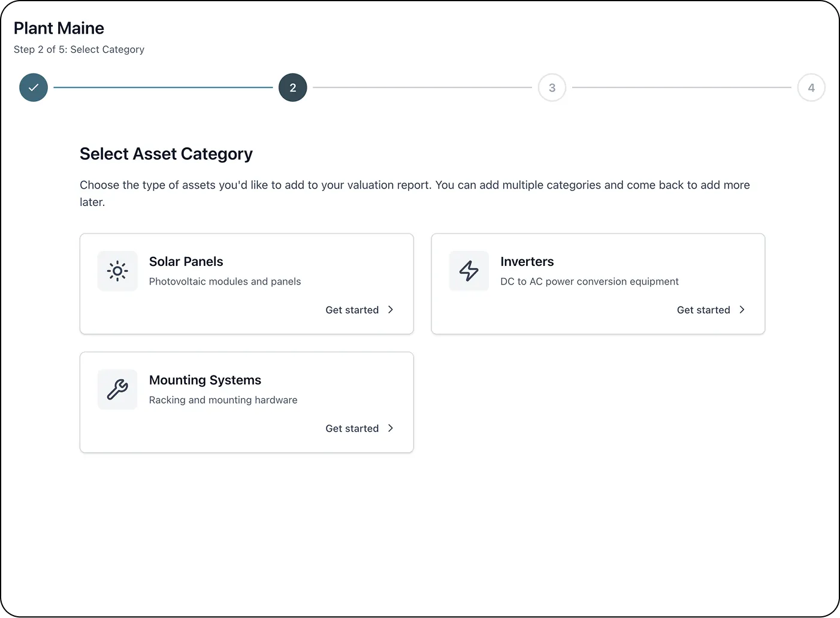Viewport: 840px width, 618px height.
Task: Click the wrench icon on Mounting Systems card
Action: click(x=117, y=390)
